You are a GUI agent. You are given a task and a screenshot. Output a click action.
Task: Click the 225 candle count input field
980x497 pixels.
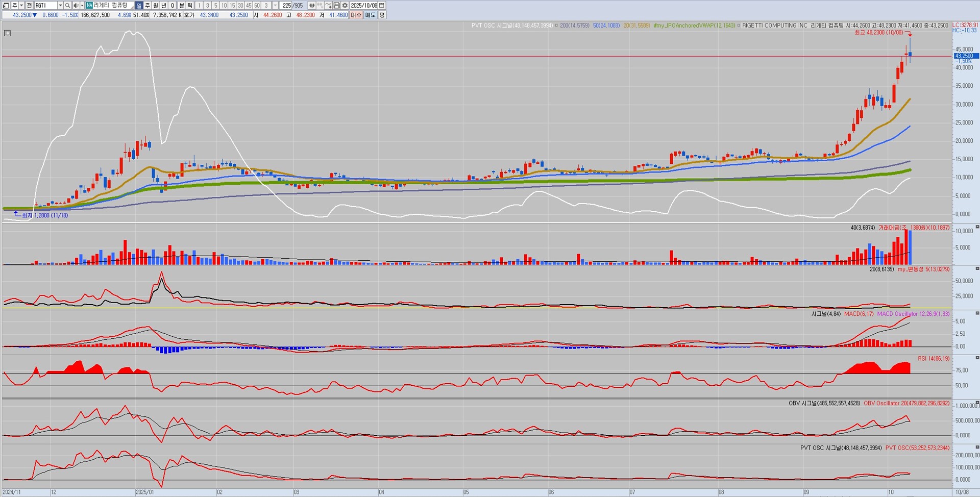[x=286, y=6]
